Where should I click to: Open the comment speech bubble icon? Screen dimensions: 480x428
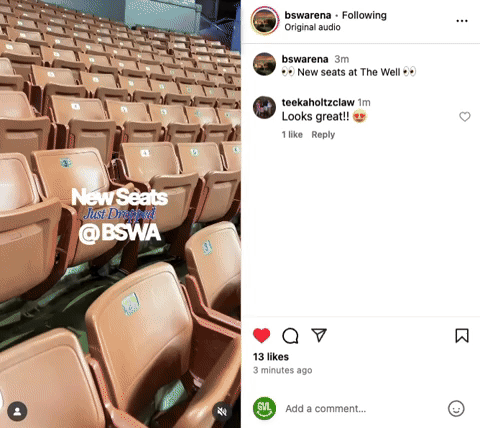(290, 336)
